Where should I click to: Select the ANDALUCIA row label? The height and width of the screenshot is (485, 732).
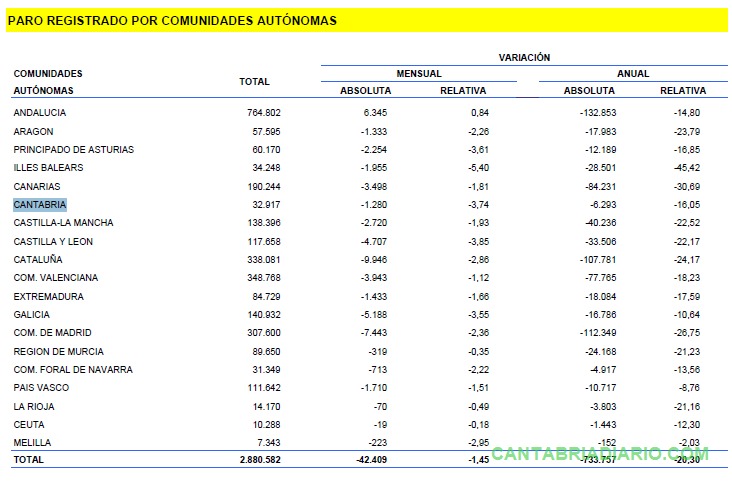click(x=40, y=112)
